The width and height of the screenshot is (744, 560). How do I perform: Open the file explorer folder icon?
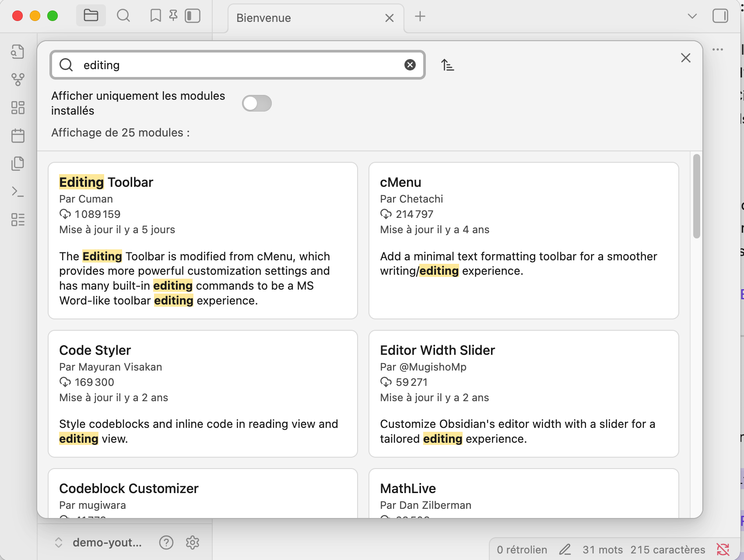pyautogui.click(x=91, y=16)
